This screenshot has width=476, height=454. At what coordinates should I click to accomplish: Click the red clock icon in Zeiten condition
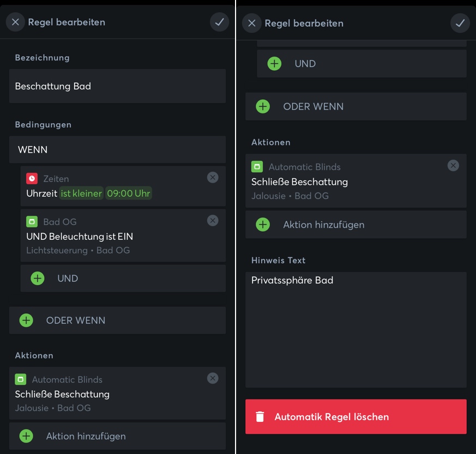tap(32, 178)
